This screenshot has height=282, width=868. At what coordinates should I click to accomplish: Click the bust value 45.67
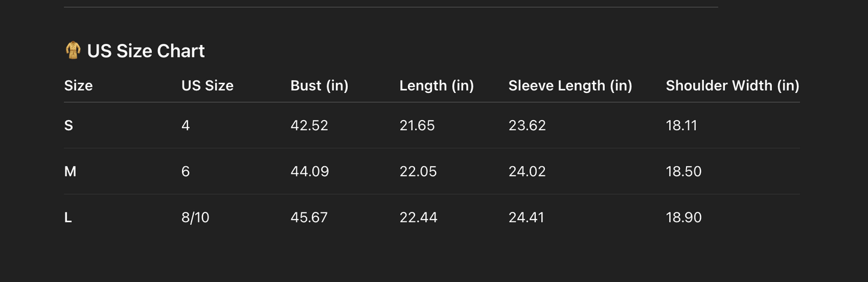[x=309, y=218]
